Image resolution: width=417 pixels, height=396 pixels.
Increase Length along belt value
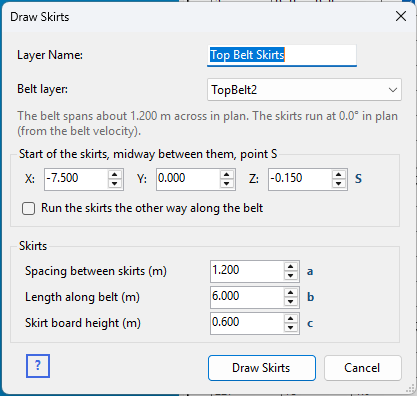(x=291, y=293)
